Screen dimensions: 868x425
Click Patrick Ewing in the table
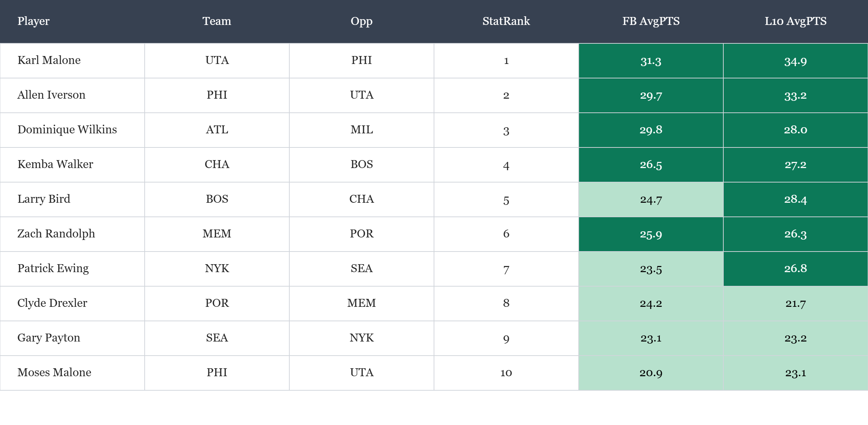pos(53,269)
